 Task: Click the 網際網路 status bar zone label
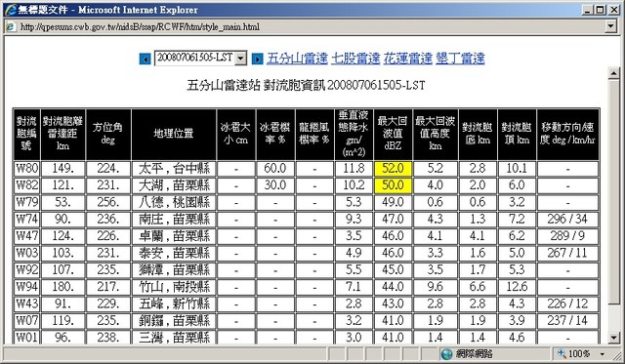(x=475, y=353)
